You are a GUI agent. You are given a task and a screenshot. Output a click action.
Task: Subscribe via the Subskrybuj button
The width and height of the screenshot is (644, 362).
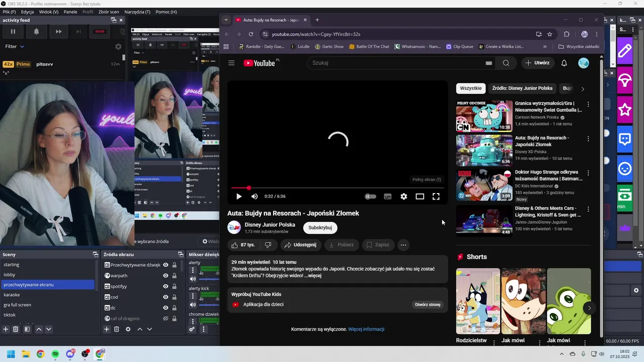[x=320, y=228]
